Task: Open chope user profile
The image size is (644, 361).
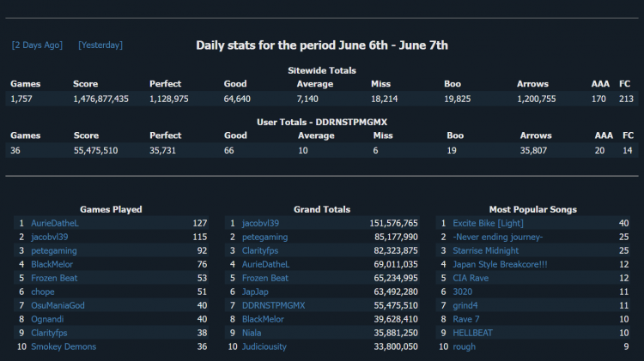Action: click(43, 292)
